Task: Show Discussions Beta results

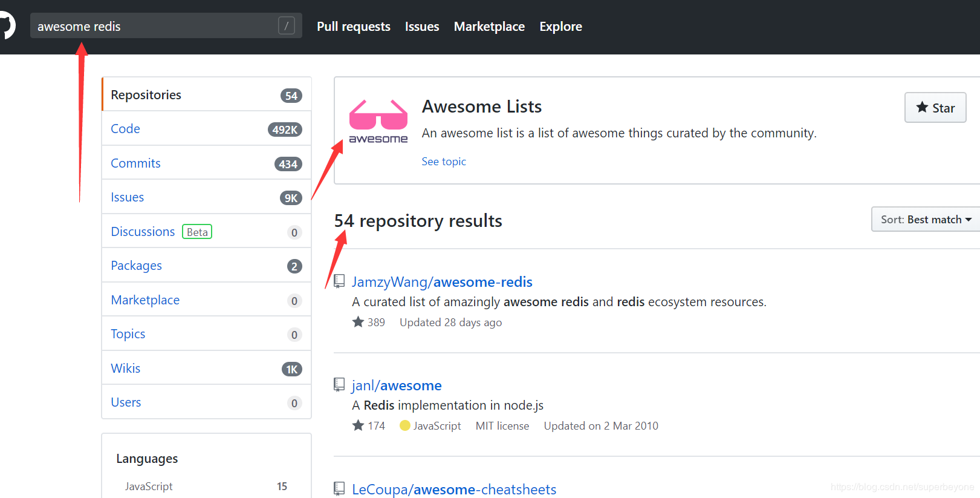Action: pos(206,232)
